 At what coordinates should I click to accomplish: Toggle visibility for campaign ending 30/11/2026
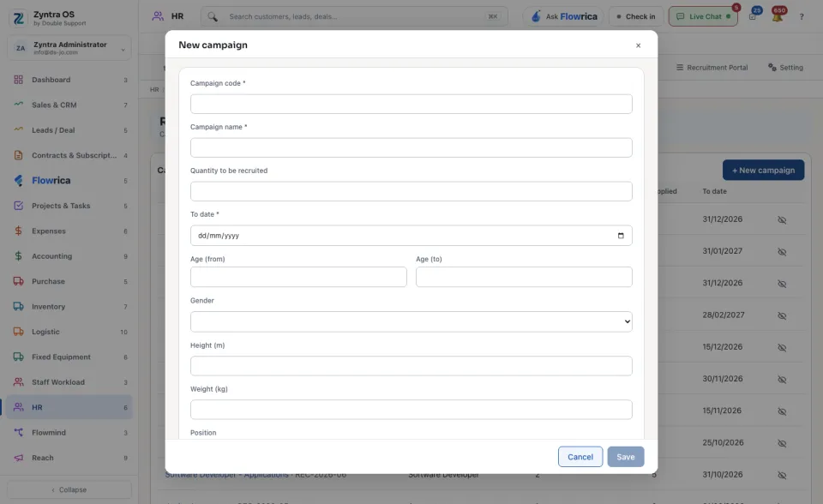782,380
